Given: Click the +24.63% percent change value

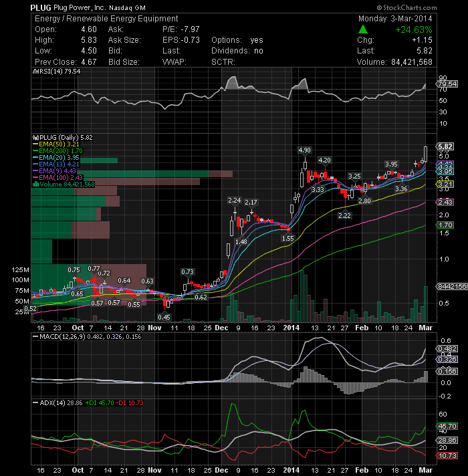Looking at the screenshot, I should tap(414, 29).
